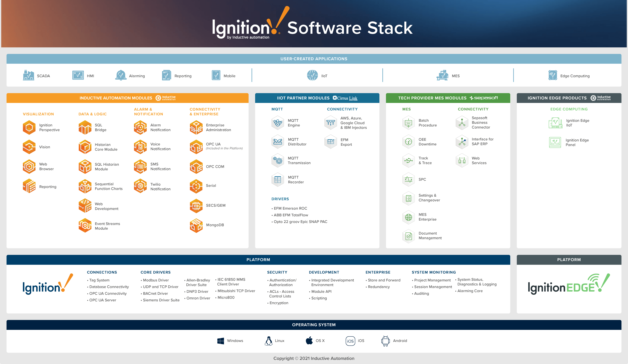The width and height of the screenshot is (628, 364).
Task: Click the Event Streams Module label
Action: (107, 226)
